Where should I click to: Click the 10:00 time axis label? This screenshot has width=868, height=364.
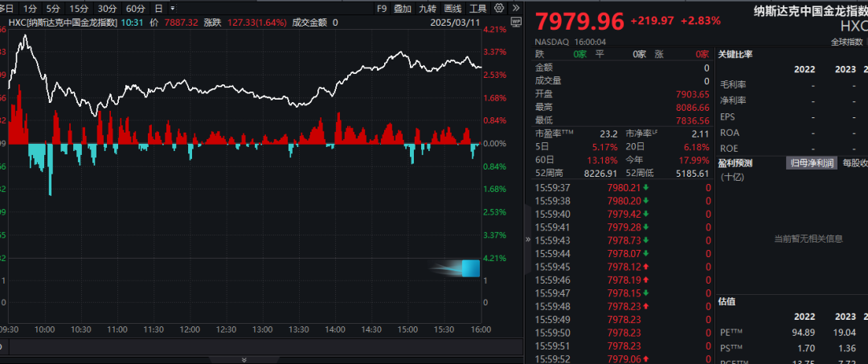(x=44, y=329)
